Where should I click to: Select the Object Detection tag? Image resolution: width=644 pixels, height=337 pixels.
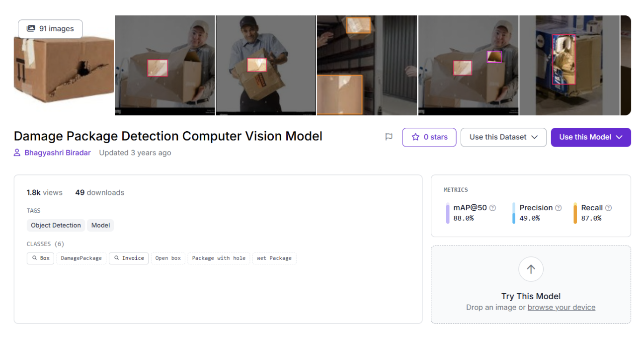pyautogui.click(x=56, y=225)
